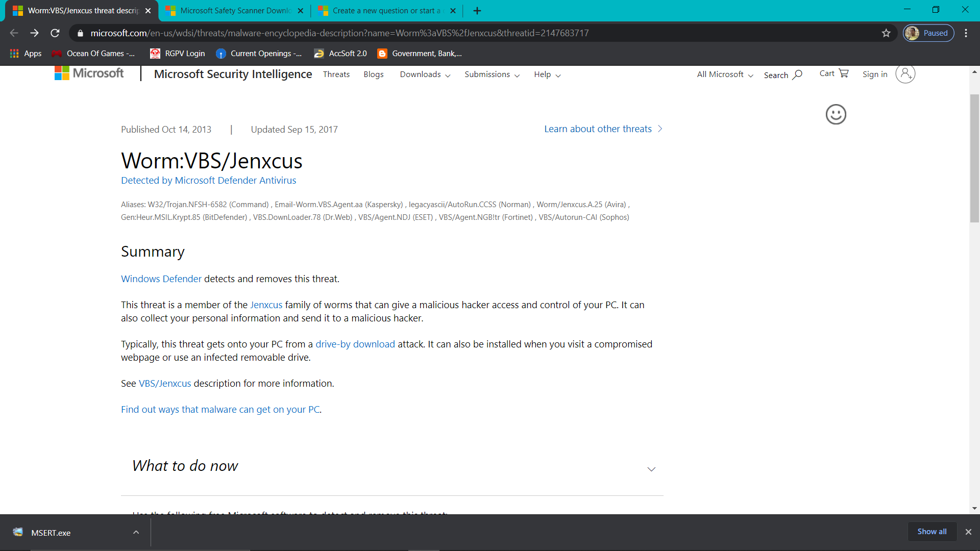Open the Threats menu item
Viewport: 980px width, 551px height.
[336, 74]
